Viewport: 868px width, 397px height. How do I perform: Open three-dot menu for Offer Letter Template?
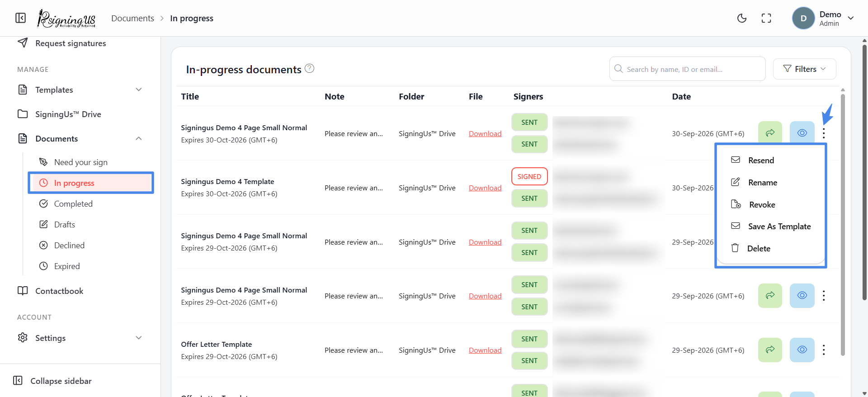point(824,350)
